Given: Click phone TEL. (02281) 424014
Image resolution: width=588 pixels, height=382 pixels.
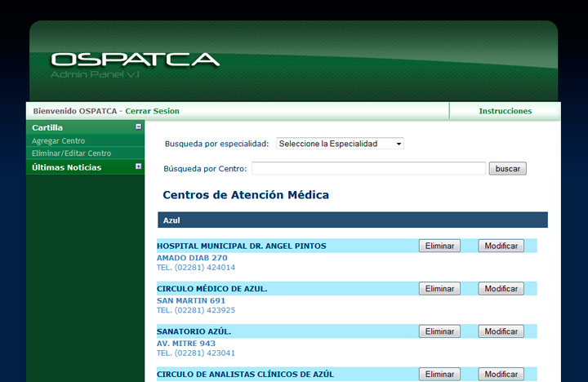Looking at the screenshot, I should tap(196, 267).
